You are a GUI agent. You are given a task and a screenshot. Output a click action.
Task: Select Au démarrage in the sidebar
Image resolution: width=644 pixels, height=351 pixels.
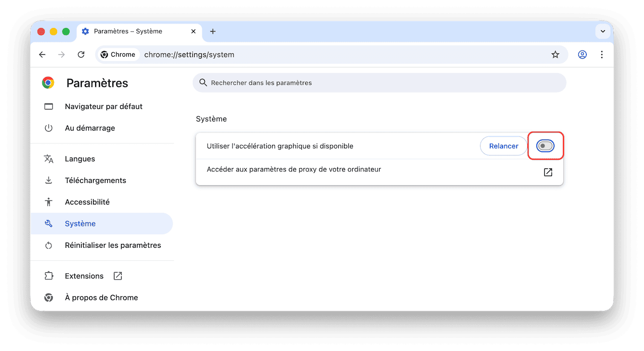coord(90,128)
